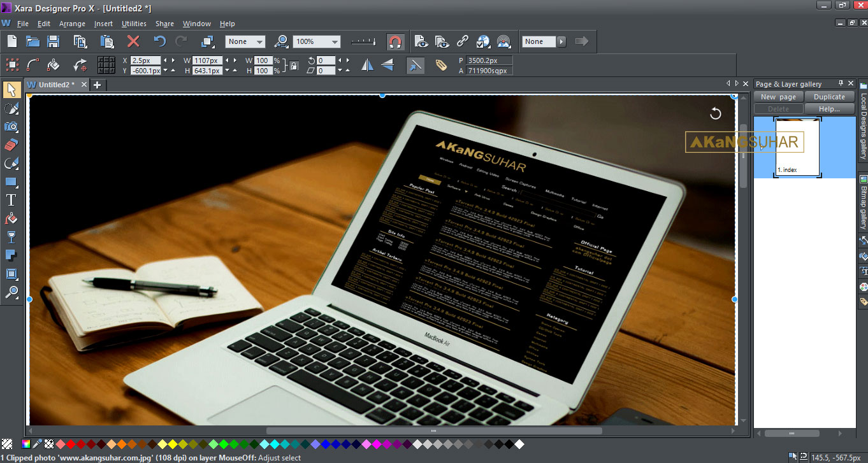The image size is (868, 463).
Task: Preview the web page with eye icon
Action: click(421, 41)
